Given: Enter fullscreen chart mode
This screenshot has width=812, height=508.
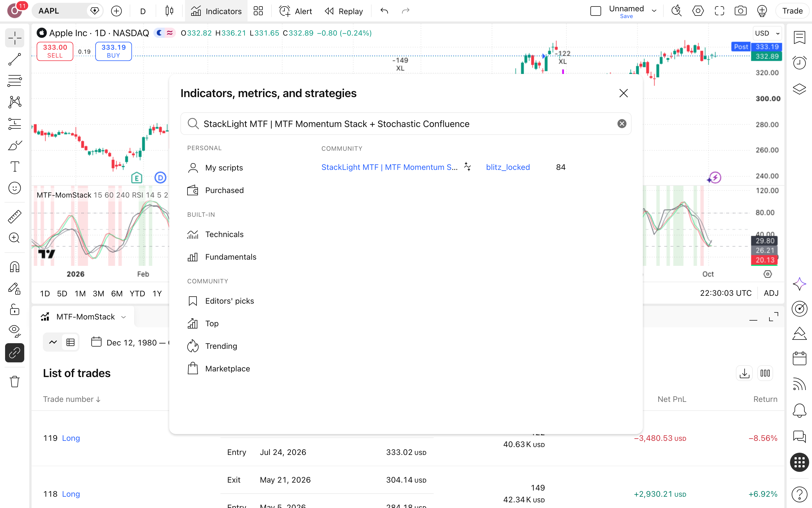Looking at the screenshot, I should [x=720, y=11].
